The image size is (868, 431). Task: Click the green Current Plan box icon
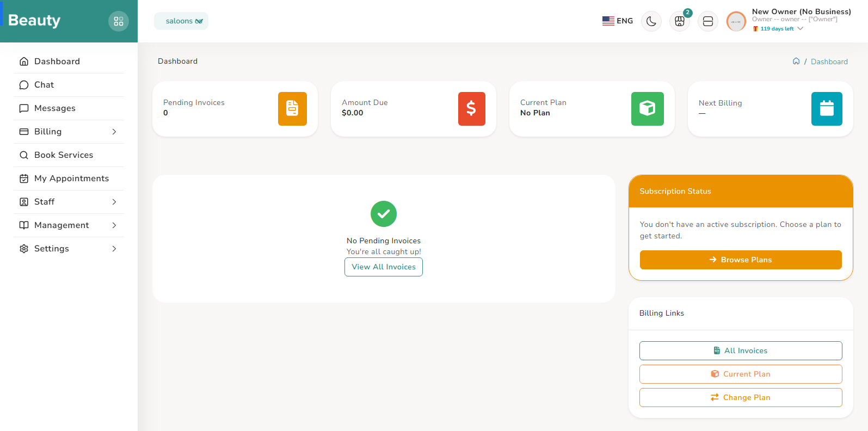(x=648, y=109)
